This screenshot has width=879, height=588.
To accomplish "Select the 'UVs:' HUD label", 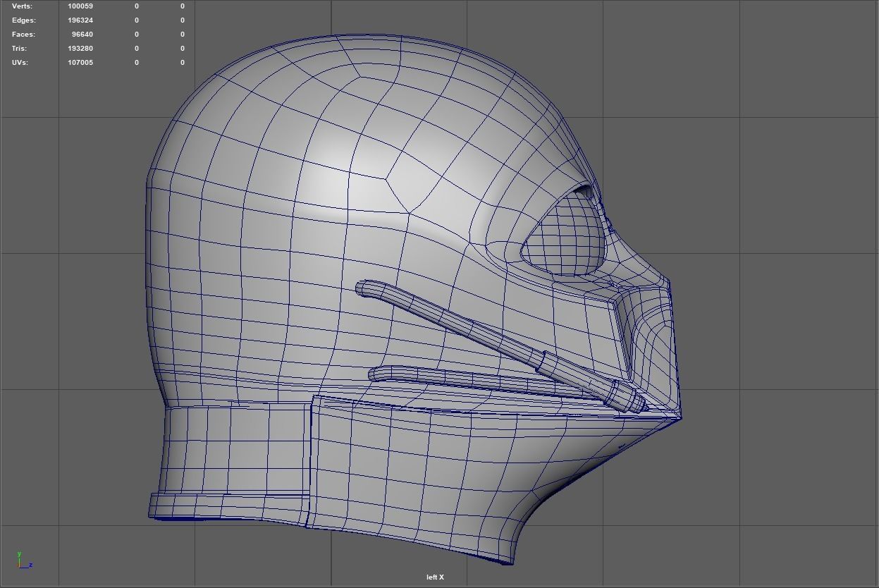I will [21, 63].
